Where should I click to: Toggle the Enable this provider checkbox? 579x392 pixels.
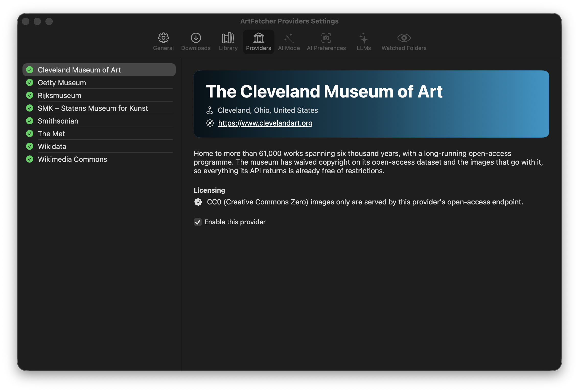[x=198, y=222]
